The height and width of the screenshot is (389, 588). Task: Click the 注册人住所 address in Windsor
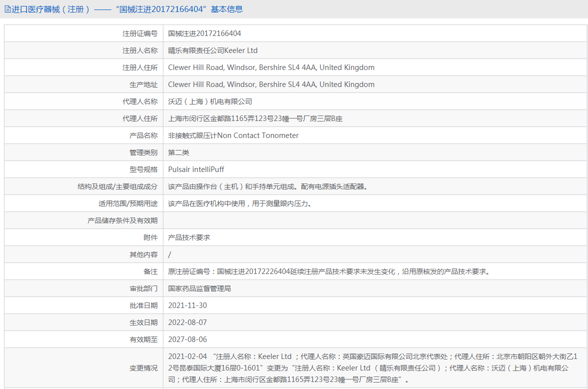pos(271,67)
